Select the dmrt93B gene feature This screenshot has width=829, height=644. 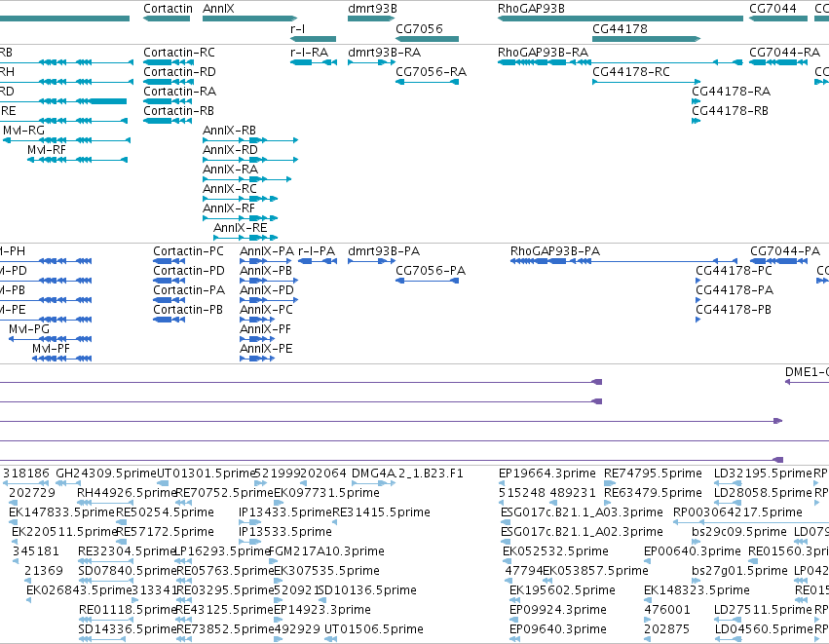coord(371,19)
